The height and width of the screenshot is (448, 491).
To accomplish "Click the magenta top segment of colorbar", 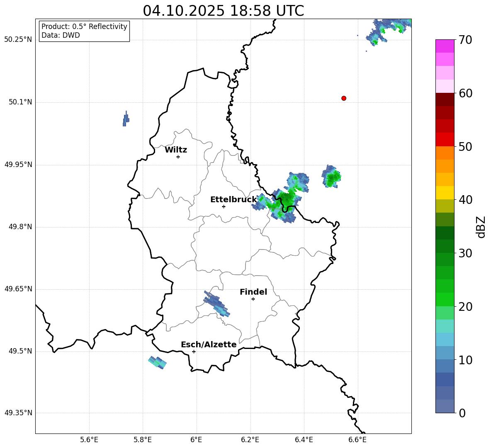I will pyautogui.click(x=445, y=46).
